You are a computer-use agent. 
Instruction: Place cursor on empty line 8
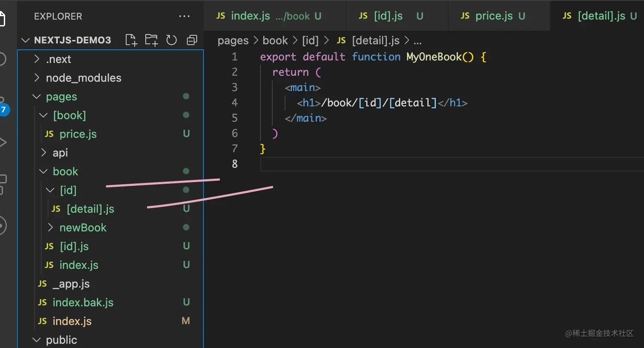pos(383,164)
